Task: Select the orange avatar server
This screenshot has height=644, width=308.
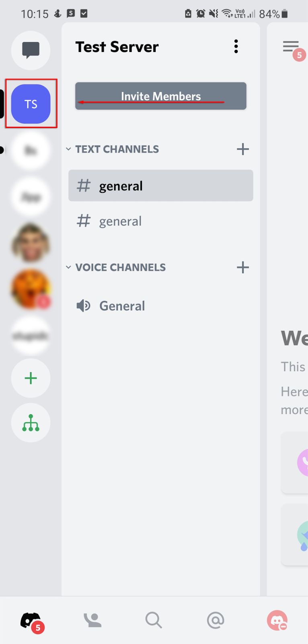Action: pos(31,289)
